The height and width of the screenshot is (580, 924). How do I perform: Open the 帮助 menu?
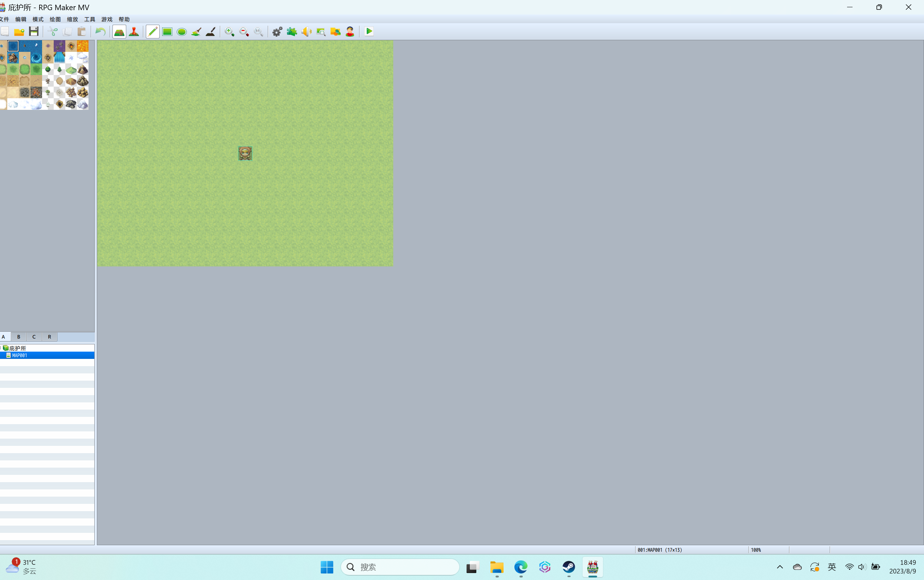click(124, 19)
